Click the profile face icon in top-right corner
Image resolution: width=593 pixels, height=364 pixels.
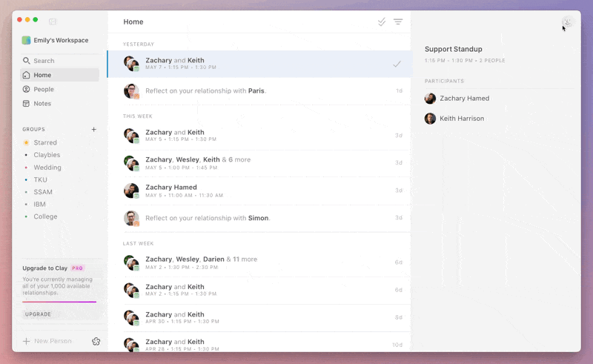click(x=567, y=22)
